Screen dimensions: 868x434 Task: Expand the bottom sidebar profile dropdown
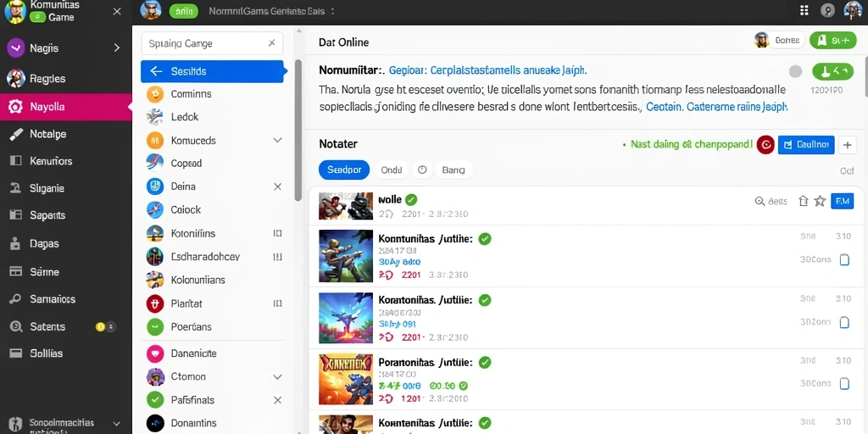116,424
